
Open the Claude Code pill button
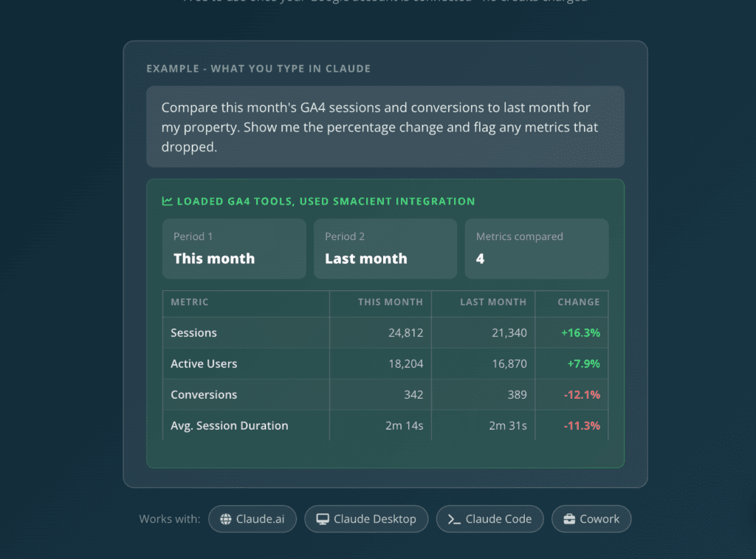490,519
